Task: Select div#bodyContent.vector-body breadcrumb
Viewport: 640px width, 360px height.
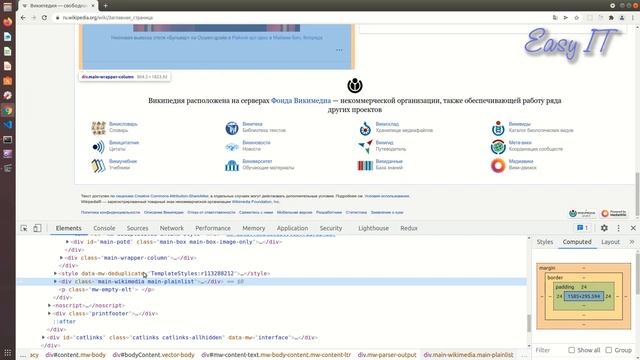Action: click(x=153, y=355)
